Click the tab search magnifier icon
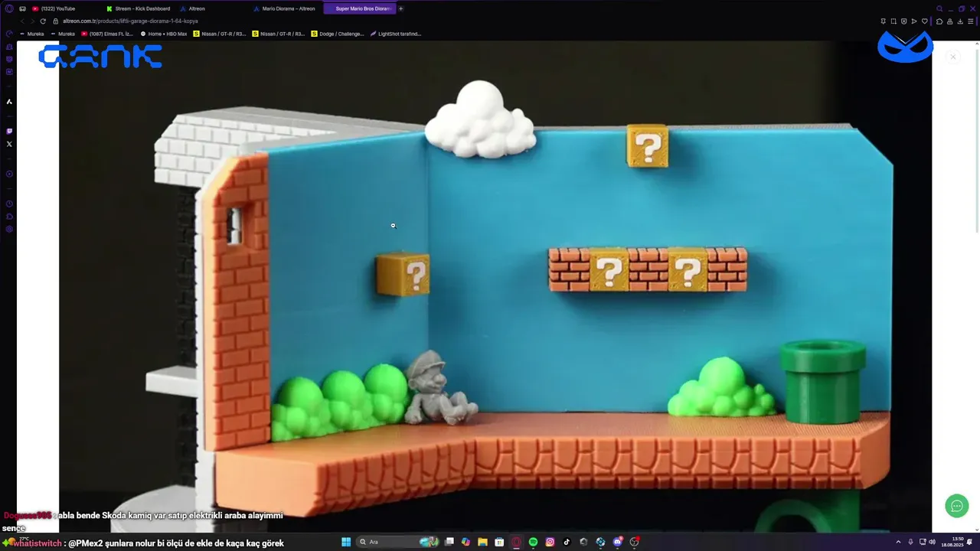 point(939,8)
